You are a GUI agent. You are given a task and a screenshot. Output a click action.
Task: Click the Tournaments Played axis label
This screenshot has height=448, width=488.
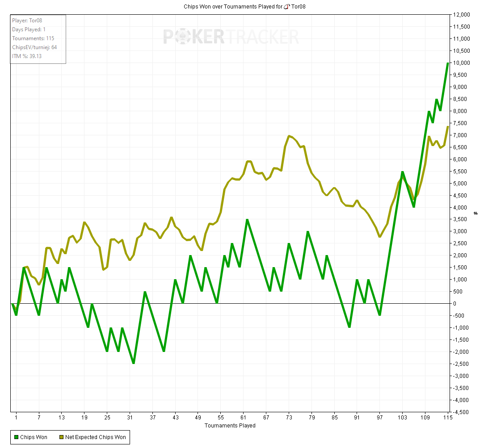click(x=230, y=426)
